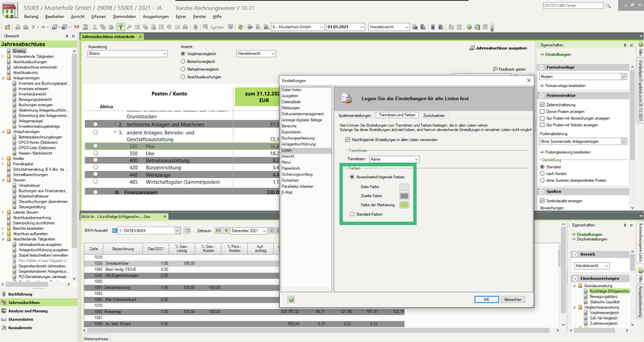Enable Nur Posten mit Abweichungen anzeigen
Image resolution: width=644 pixels, height=342 pixels.
542,118
